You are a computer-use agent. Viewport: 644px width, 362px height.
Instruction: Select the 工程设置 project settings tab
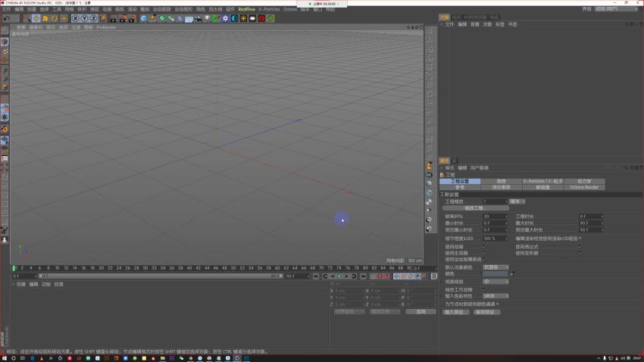click(x=460, y=181)
